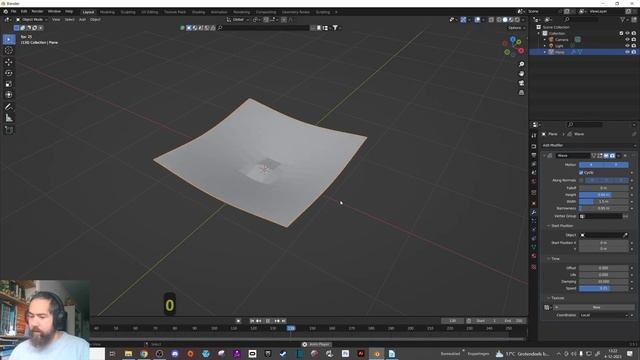Click the Motion Y button
Image resolution: width=640 pixels, height=360 pixels.
coord(616,165)
